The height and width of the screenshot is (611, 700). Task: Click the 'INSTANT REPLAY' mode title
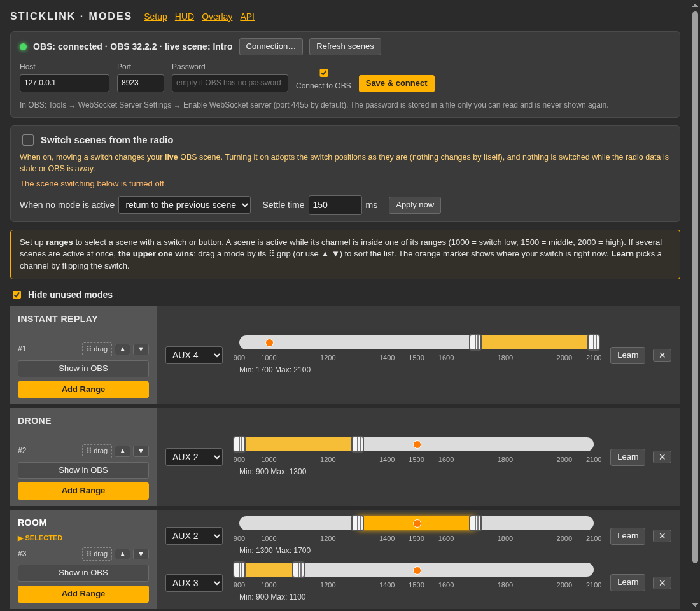coord(57,320)
